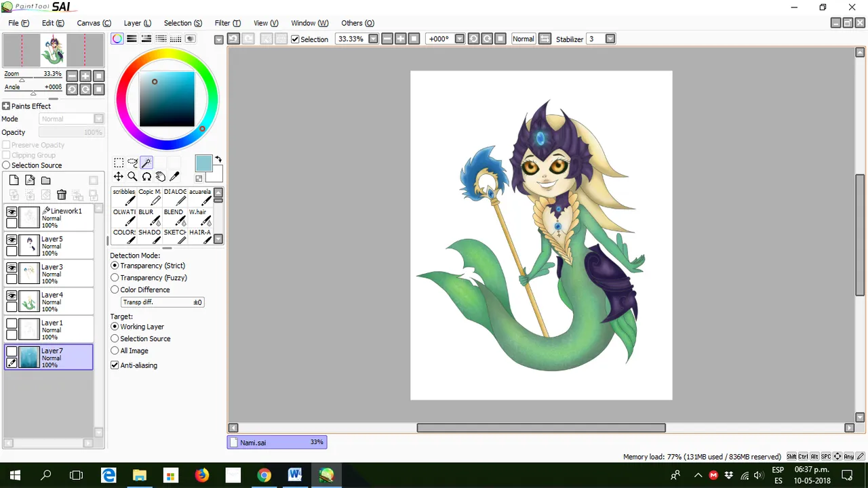Viewport: 868px width, 488px height.
Task: Open the Layer menu
Action: (137, 23)
